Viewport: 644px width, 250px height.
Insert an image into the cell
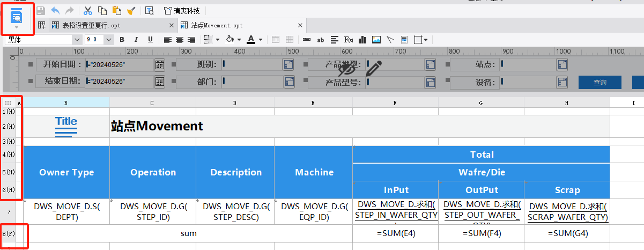(x=376, y=39)
